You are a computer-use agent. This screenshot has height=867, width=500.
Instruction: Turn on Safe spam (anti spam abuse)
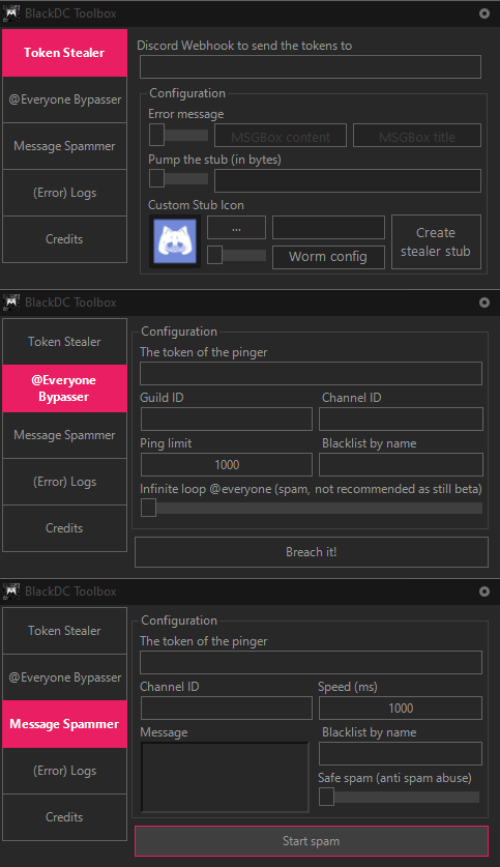[x=399, y=796]
